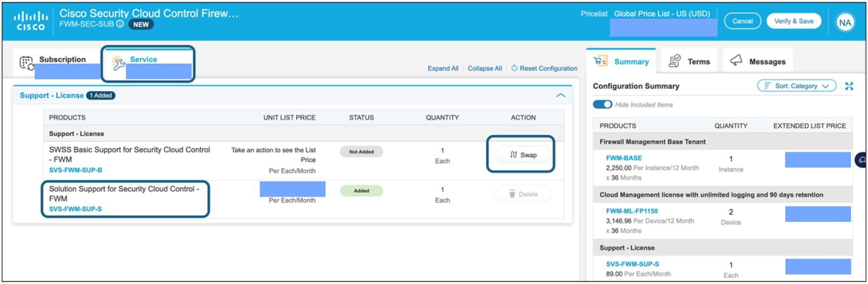Click the Messages megaphone icon

coord(736,60)
